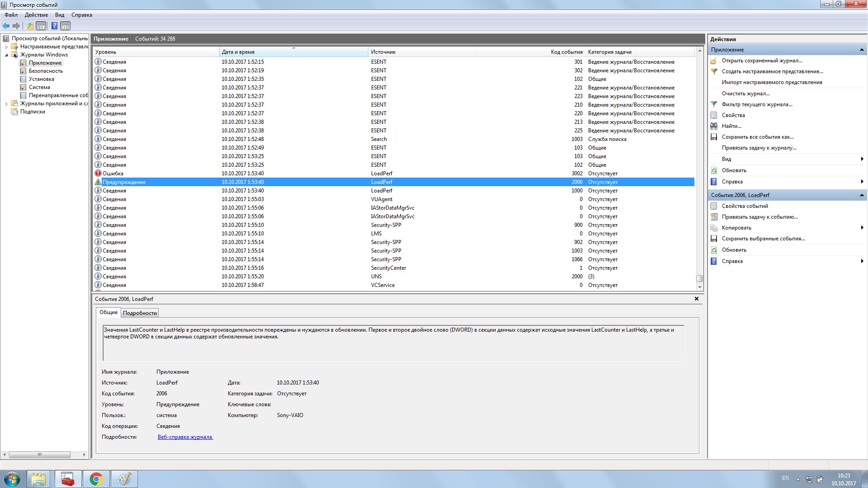Click the blue help toolbar icon
Screen dimensions: 868x488
coord(54,26)
